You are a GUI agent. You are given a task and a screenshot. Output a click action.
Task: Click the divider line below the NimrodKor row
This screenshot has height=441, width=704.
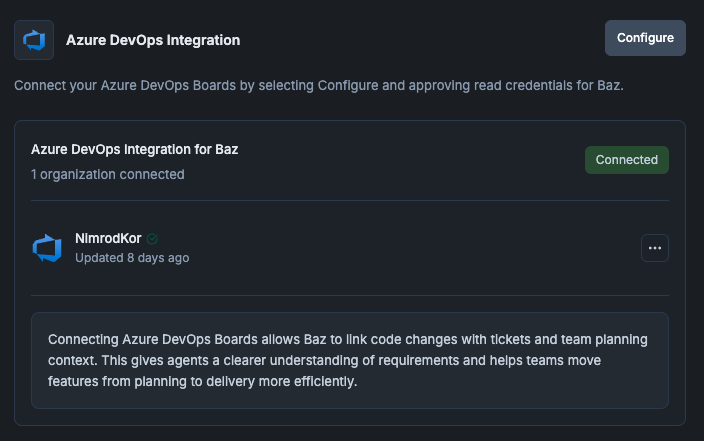pos(349,295)
